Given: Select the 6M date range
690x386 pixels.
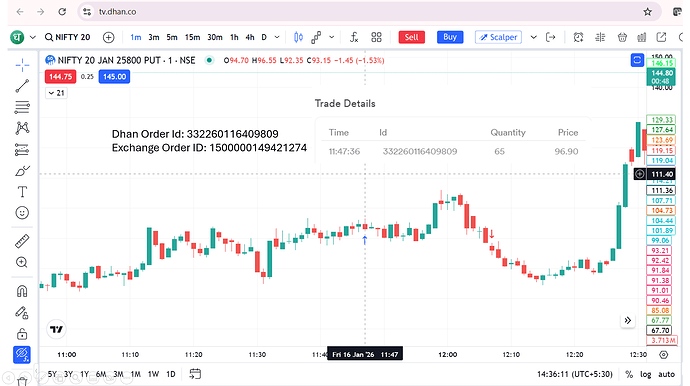Looking at the screenshot, I should tap(101, 374).
